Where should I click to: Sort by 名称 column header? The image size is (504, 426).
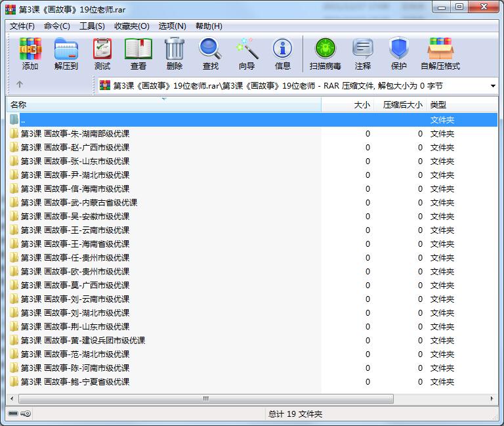tap(164, 105)
